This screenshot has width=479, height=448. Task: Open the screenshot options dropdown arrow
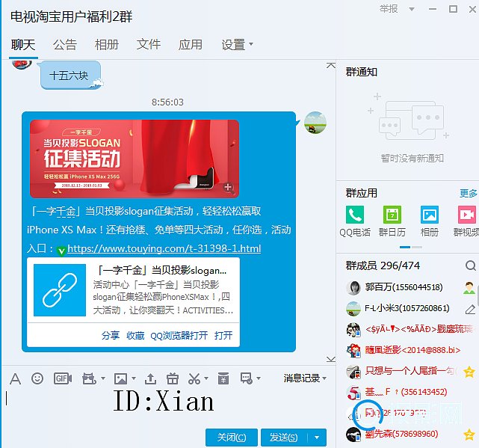tap(206, 378)
